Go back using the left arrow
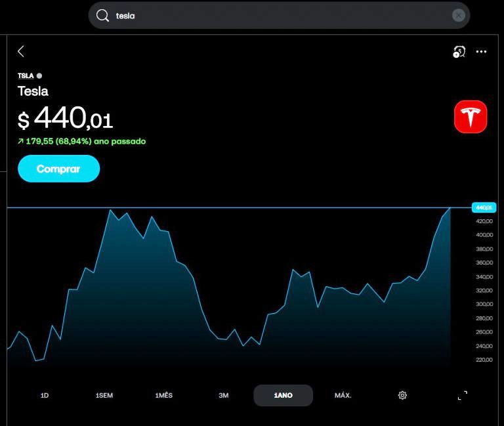Viewport: 504px width, 426px height. pyautogui.click(x=21, y=51)
